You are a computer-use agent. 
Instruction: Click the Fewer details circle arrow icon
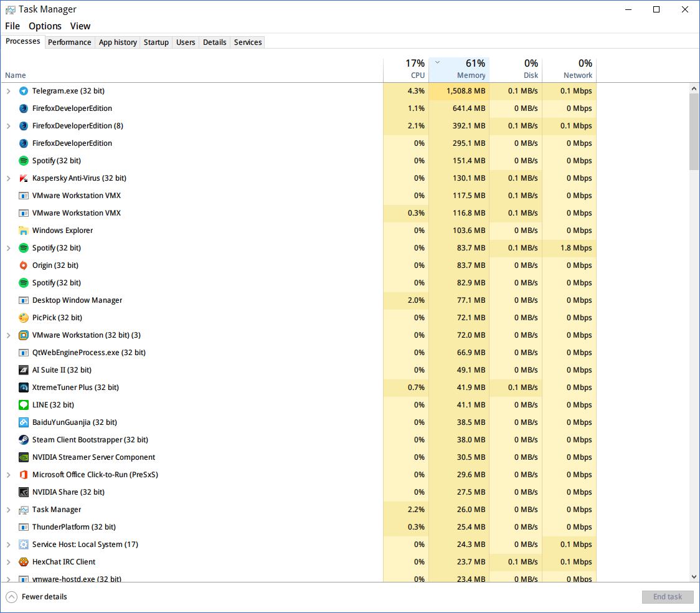click(12, 597)
